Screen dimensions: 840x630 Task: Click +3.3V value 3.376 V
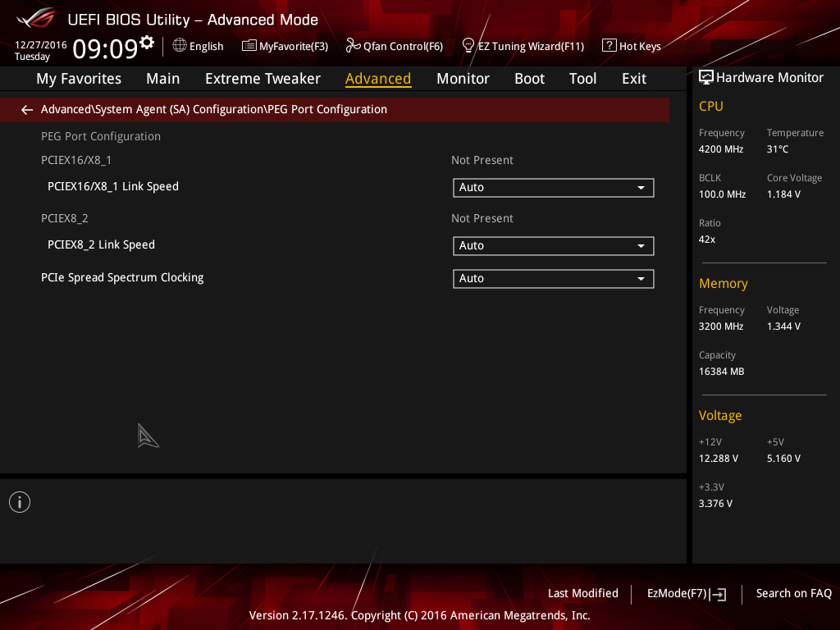click(715, 504)
